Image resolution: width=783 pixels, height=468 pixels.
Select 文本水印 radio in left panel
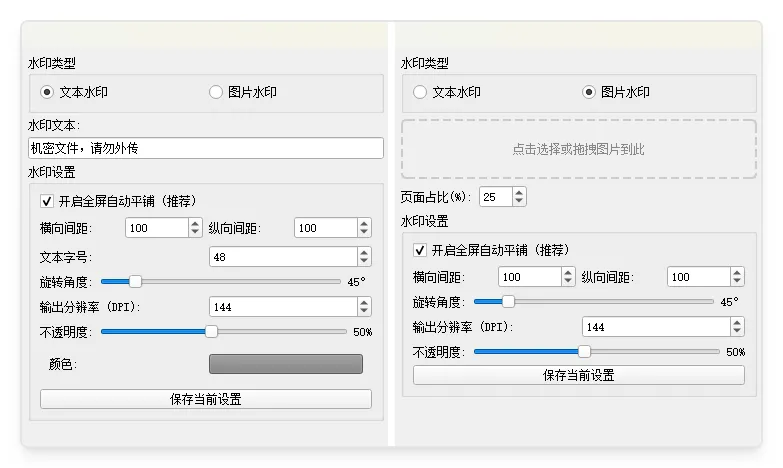coord(47,92)
